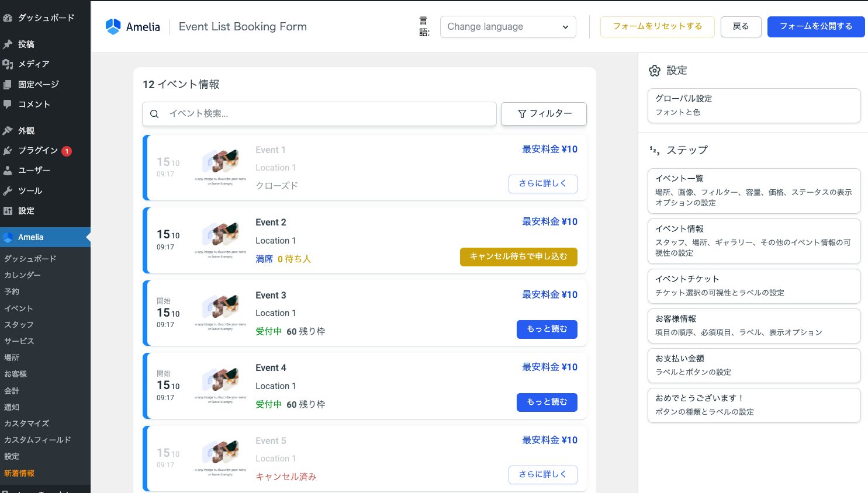Click the メディア icon in sidebar
The height and width of the screenshot is (493, 868).
[x=8, y=64]
